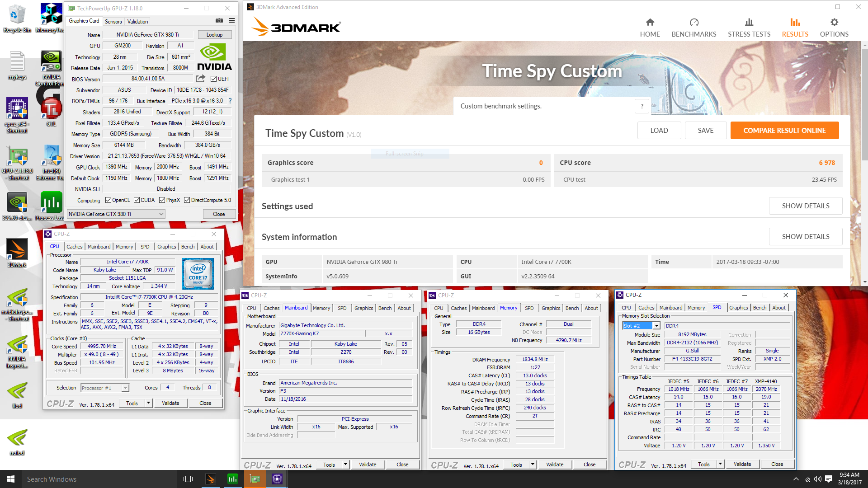Open the Tools dropdown arrow in CPU-Z CPU window
Image resolution: width=868 pixels, height=488 pixels.
[148, 403]
